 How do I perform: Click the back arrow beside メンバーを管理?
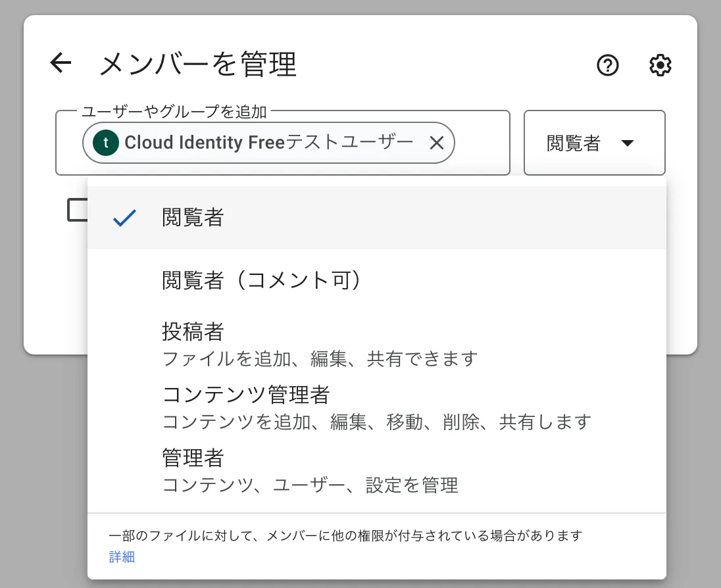tap(61, 63)
